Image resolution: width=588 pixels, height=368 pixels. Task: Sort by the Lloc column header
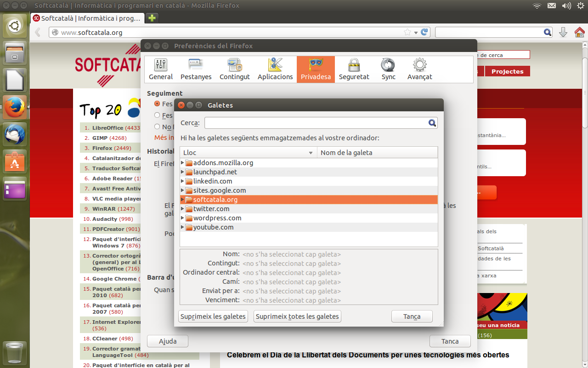(x=248, y=152)
